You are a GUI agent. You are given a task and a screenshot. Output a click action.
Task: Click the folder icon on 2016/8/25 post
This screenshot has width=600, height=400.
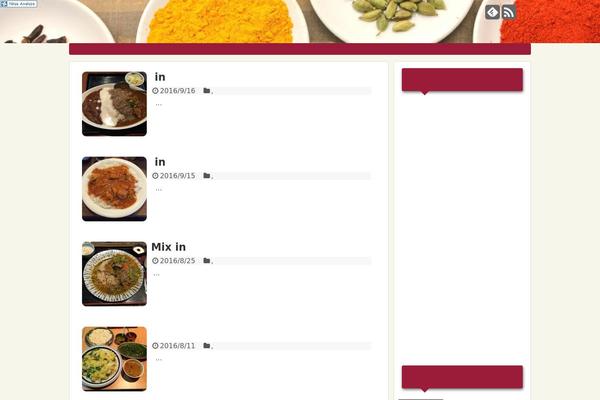(207, 261)
